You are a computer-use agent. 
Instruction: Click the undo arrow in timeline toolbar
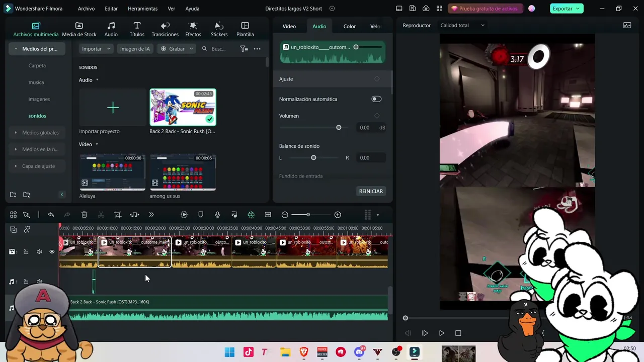pos(51,215)
